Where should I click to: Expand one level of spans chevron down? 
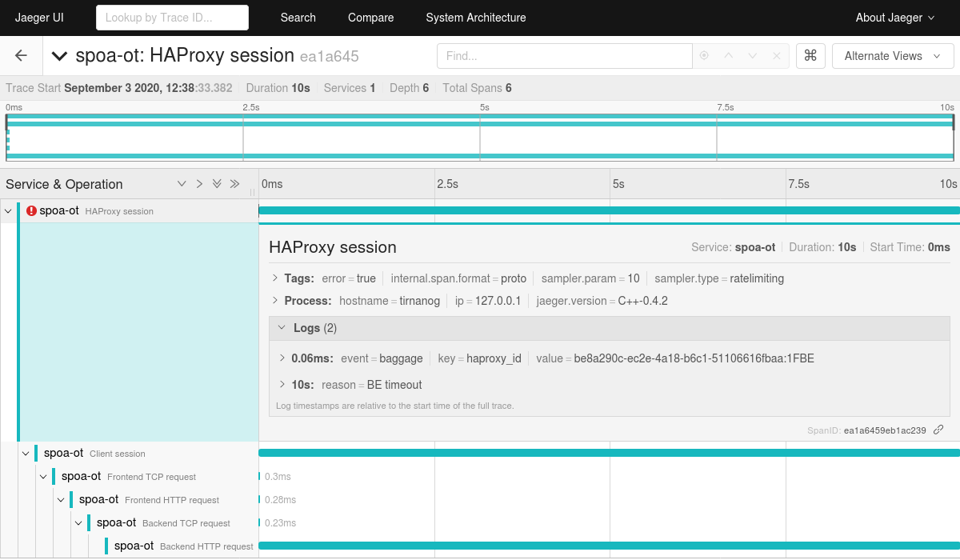tap(182, 184)
